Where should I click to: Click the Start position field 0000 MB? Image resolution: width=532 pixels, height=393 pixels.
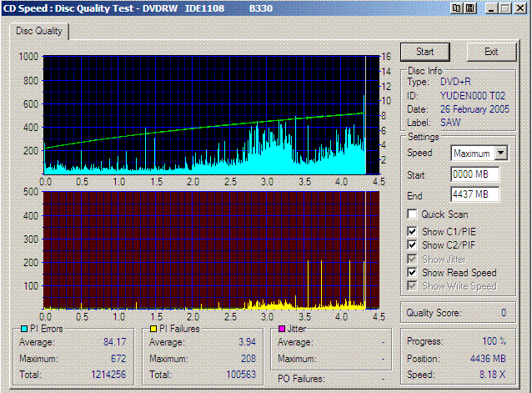coord(475,174)
